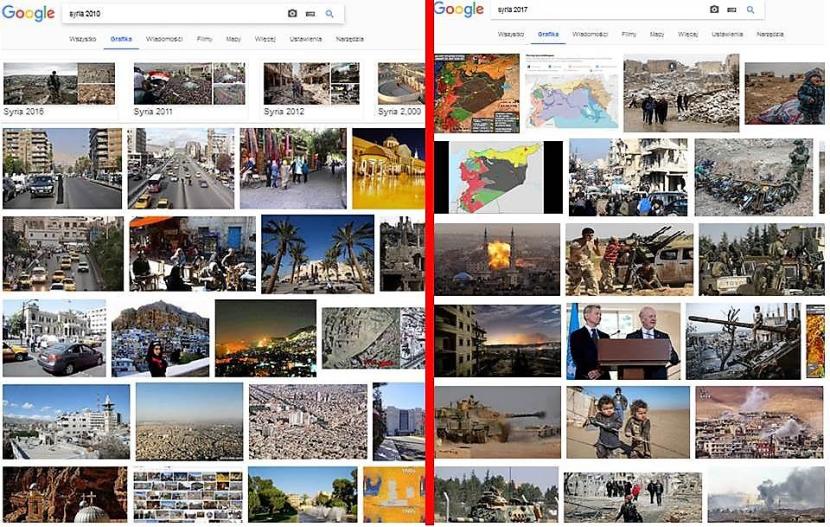This screenshot has width=830, height=527.
Task: Click the 'syria 2010' search input field
Action: (175, 14)
